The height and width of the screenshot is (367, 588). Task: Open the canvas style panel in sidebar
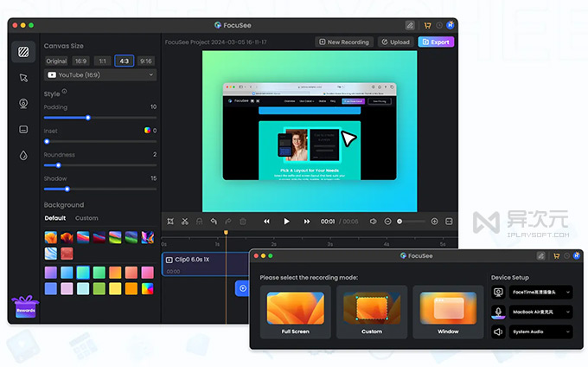[x=23, y=51]
